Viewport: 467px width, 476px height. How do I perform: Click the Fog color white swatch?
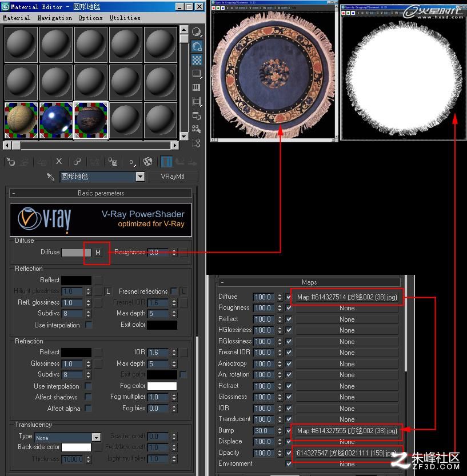162,386
